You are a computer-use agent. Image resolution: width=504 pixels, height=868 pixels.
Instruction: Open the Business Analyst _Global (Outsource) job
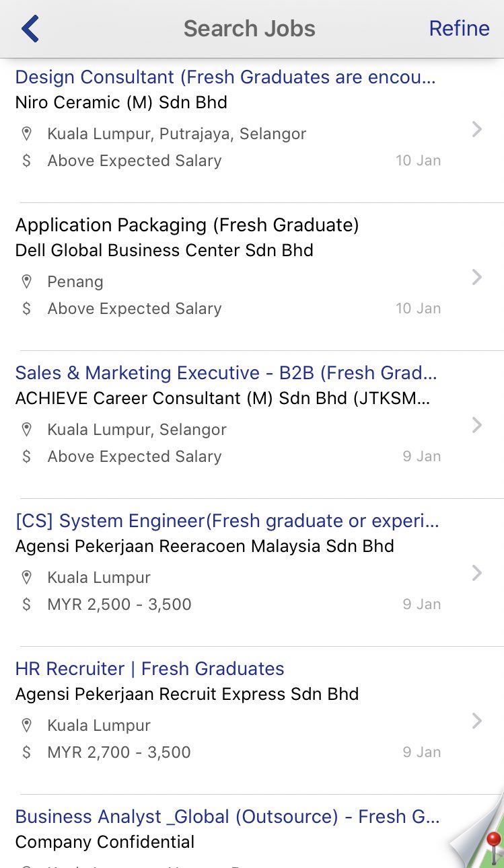(x=227, y=817)
